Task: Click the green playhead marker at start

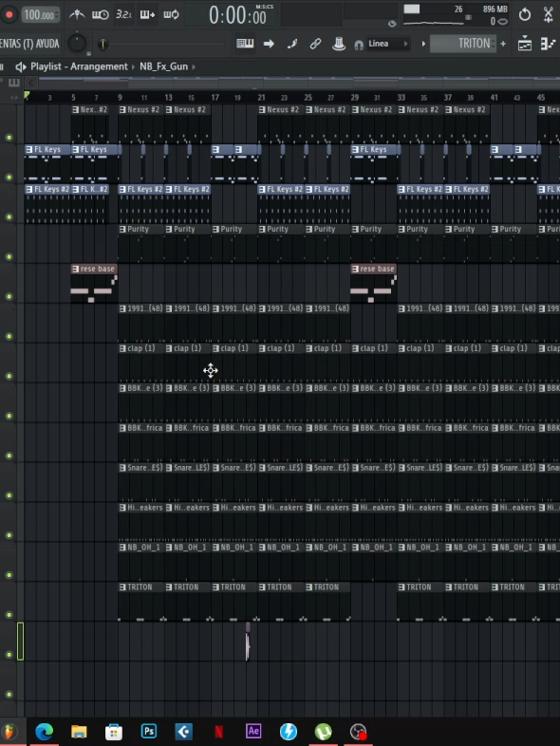Action: [28, 96]
